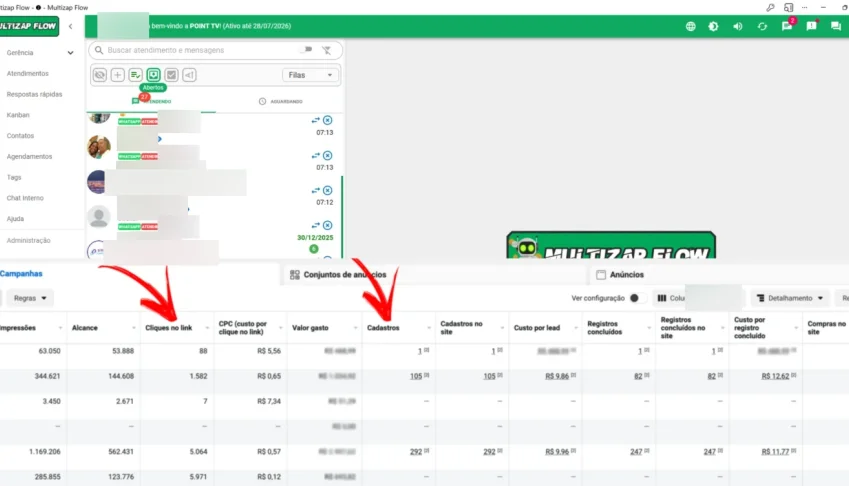This screenshot has height=486, width=849.
Task: Open Ajuda in the sidebar
Action: point(16,219)
